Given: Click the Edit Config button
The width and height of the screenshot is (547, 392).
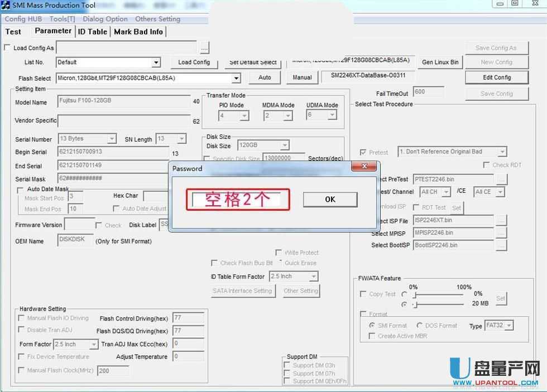Looking at the screenshot, I should [x=497, y=78].
